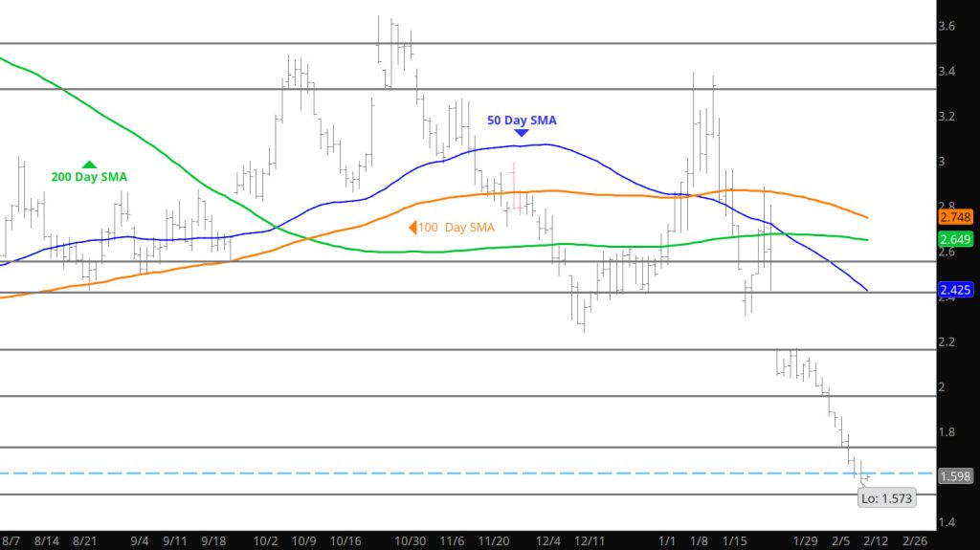Click the 10/30 date on the time axis
Viewport: 980px width, 550px height.
click(x=411, y=540)
